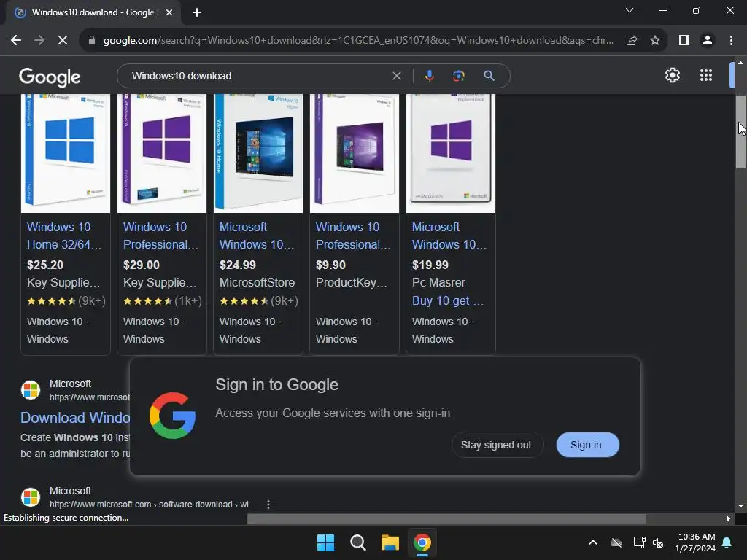Click Buy 10 get offer link
Image resolution: width=747 pixels, height=560 pixels.
coord(447,300)
